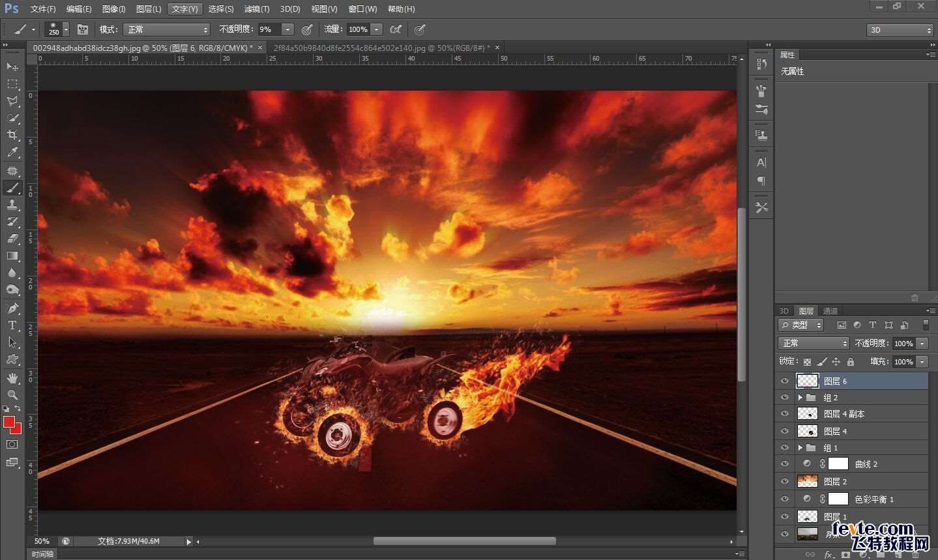Image resolution: width=938 pixels, height=560 pixels.
Task: Open layer filter 类型 dropdown
Action: pos(801,325)
